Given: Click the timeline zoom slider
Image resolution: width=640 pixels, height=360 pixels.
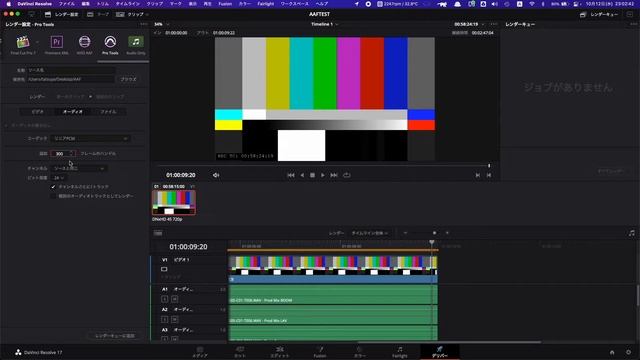Looking at the screenshot, I should (427, 233).
